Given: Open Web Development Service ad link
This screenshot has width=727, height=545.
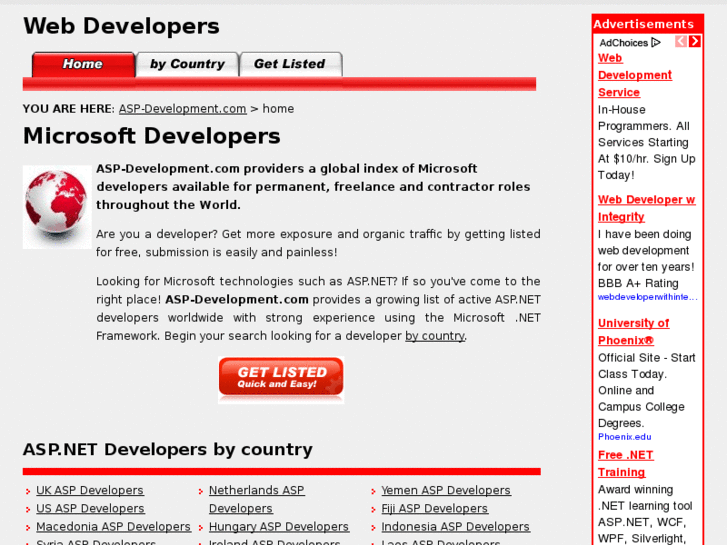Looking at the screenshot, I should pyautogui.click(x=635, y=75).
